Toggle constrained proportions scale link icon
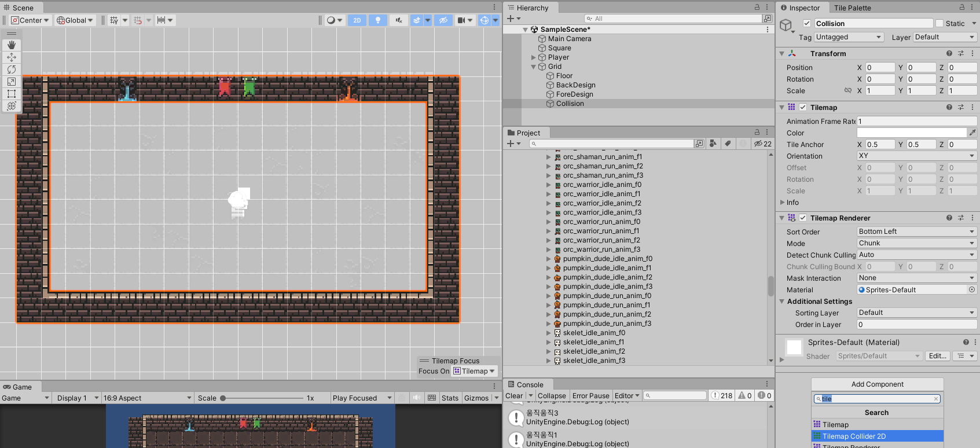Screen dimensions: 980x448 click(848, 91)
